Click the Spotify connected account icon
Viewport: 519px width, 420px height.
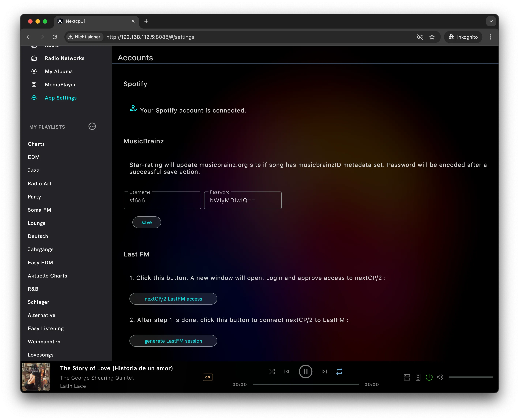pyautogui.click(x=133, y=108)
